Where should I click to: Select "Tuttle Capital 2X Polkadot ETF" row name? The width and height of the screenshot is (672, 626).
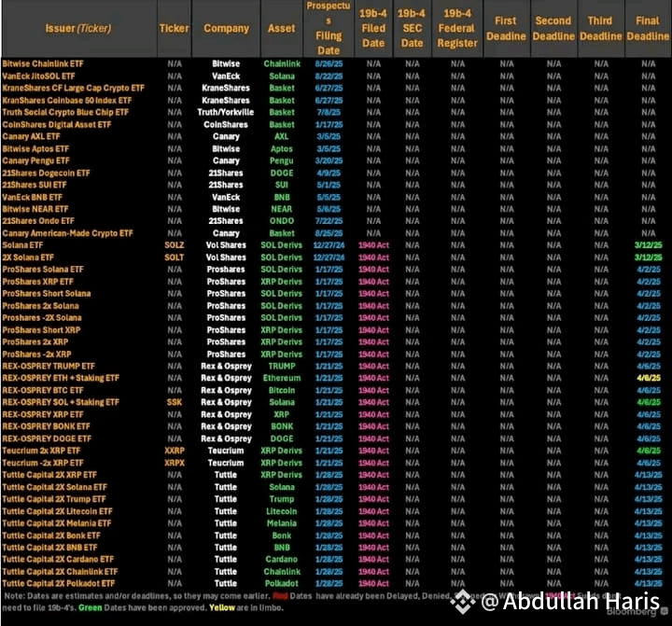point(59,584)
